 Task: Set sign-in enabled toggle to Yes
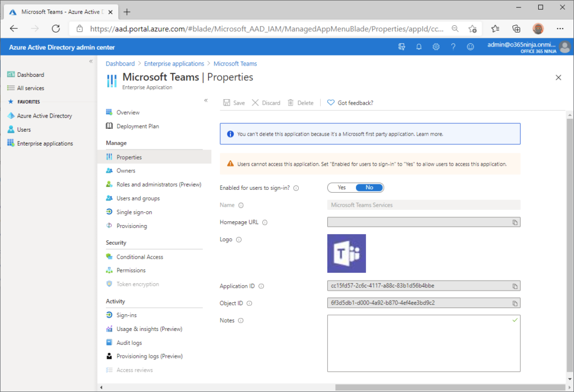coord(342,188)
